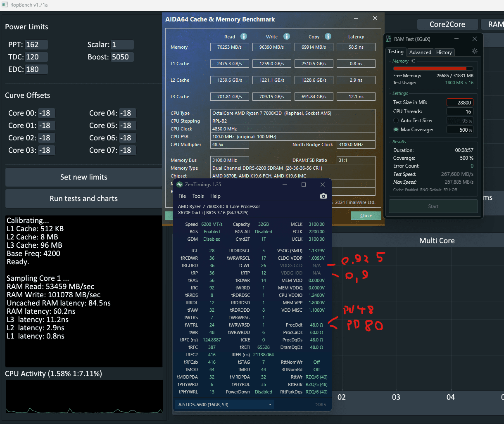The width and height of the screenshot is (504, 424).
Task: Click the Core 04 curve offset field
Action: pos(128,113)
